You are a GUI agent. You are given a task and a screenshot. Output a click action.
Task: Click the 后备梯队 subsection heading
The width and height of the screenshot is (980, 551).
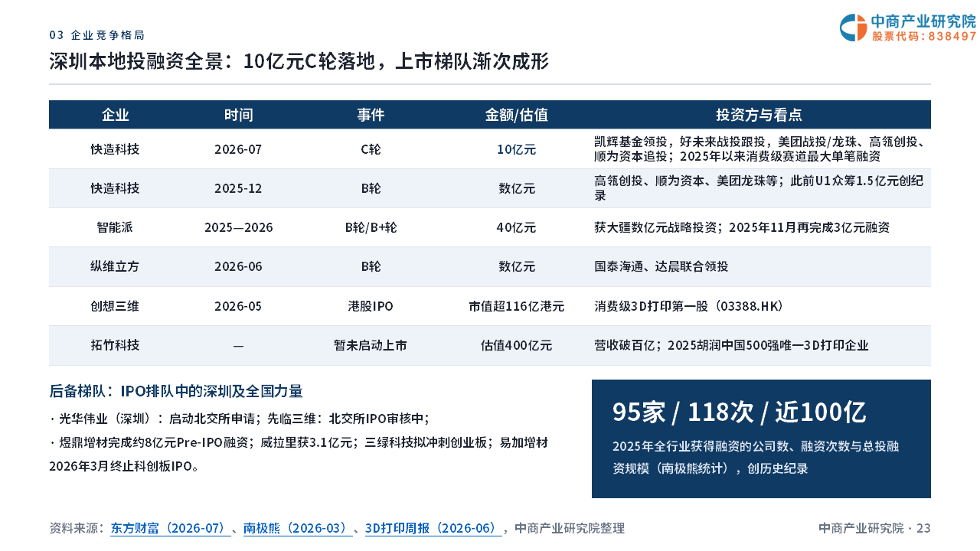[176, 391]
